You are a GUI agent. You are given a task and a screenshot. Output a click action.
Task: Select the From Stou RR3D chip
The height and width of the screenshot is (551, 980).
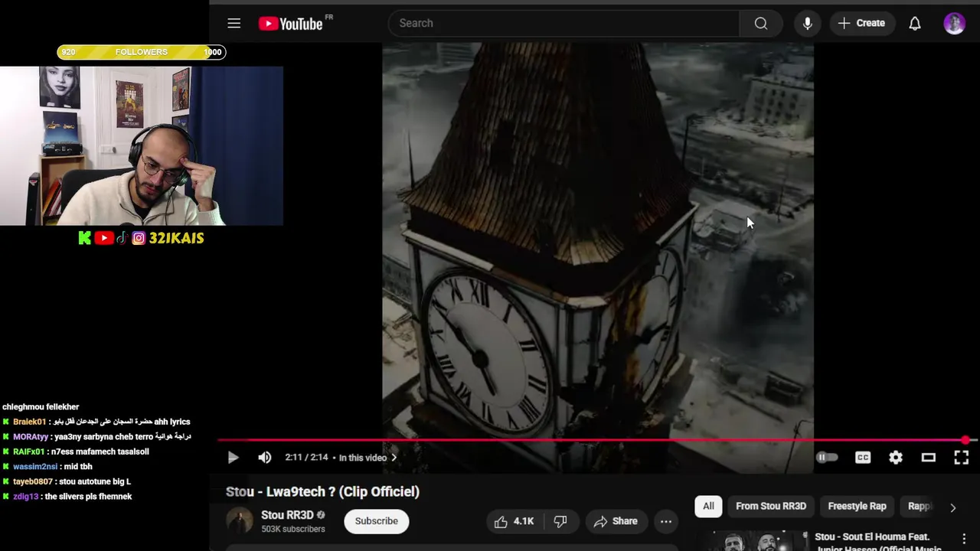[771, 506]
